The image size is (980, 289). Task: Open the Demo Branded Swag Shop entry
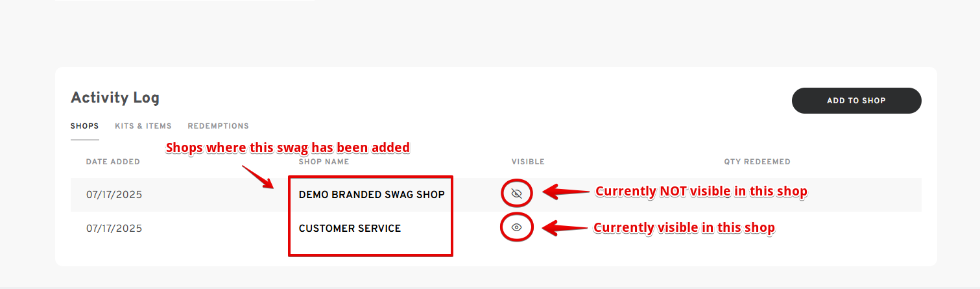[372, 194]
